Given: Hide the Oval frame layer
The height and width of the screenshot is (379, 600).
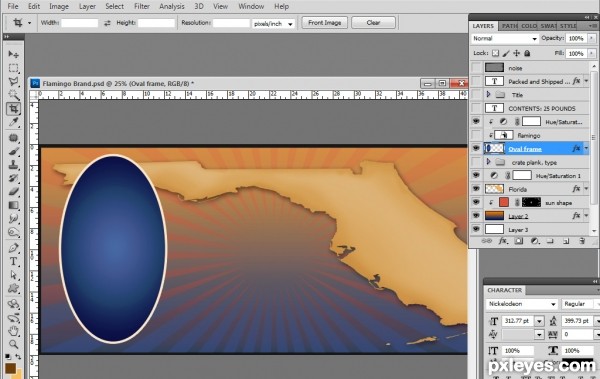Looking at the screenshot, I should pos(476,149).
